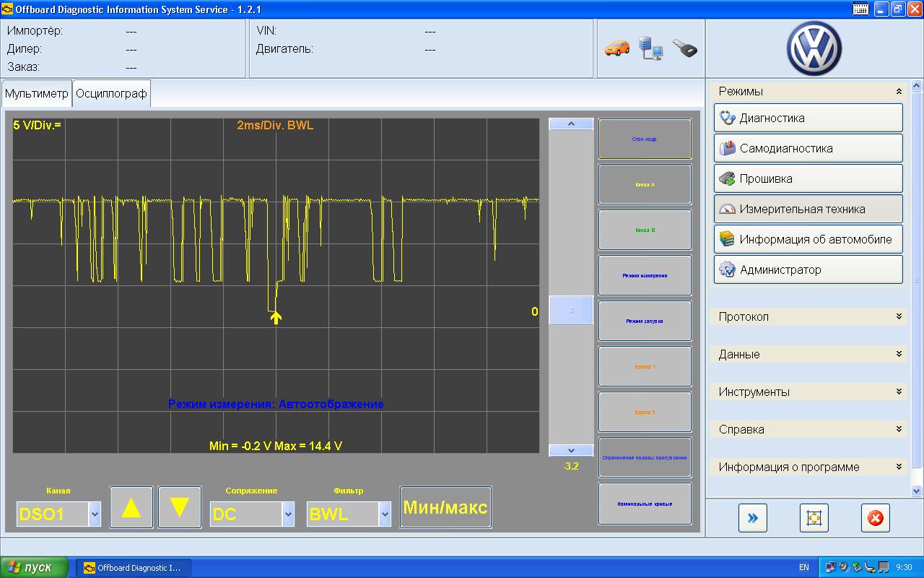Open Информация об автомобиле
This screenshot has width=924, height=578.
808,239
